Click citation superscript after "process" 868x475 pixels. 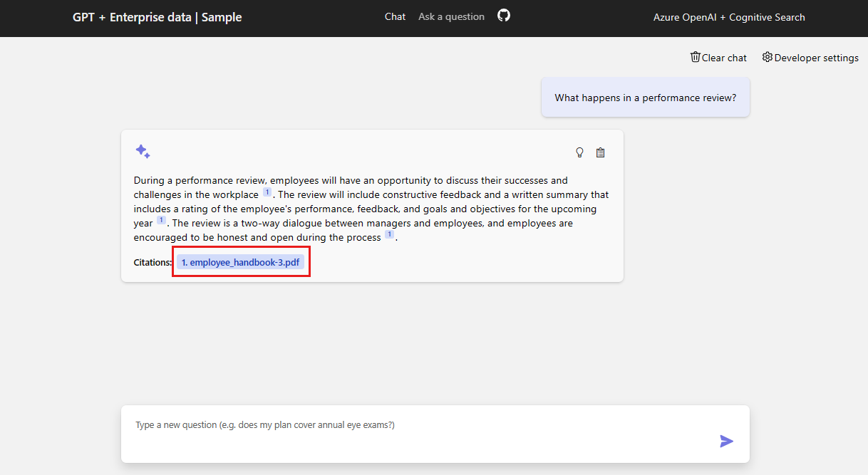pos(390,235)
